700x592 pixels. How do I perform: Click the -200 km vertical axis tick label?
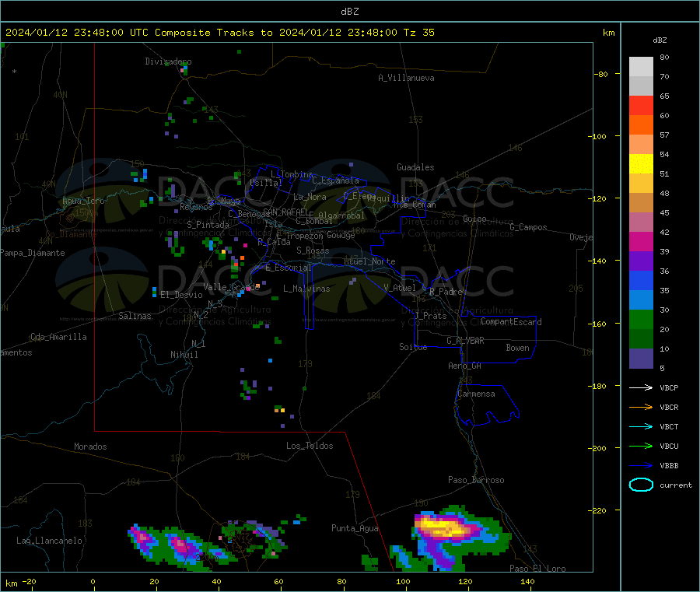[598, 448]
